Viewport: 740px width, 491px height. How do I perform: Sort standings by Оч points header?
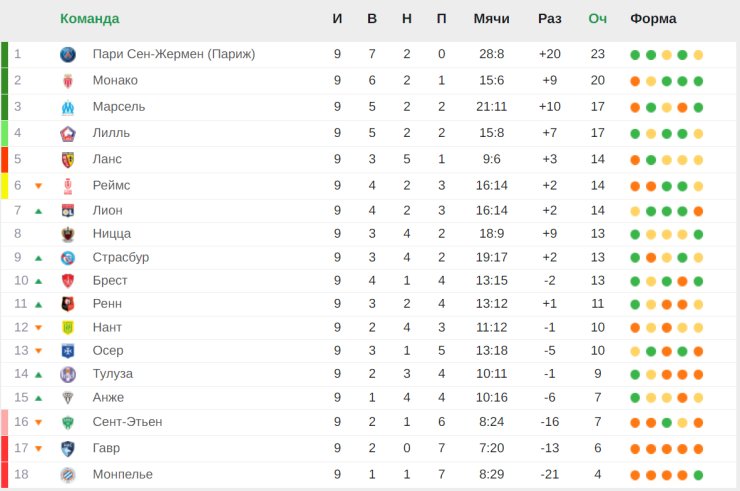coord(597,19)
